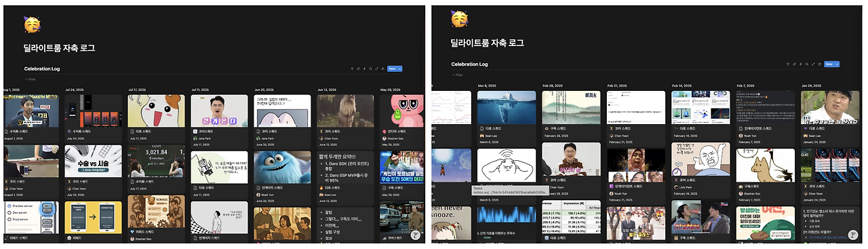Click page title 딜라이트룸 자축 로그 in right window
Viewport: 868px width, 249px height.
487,43
